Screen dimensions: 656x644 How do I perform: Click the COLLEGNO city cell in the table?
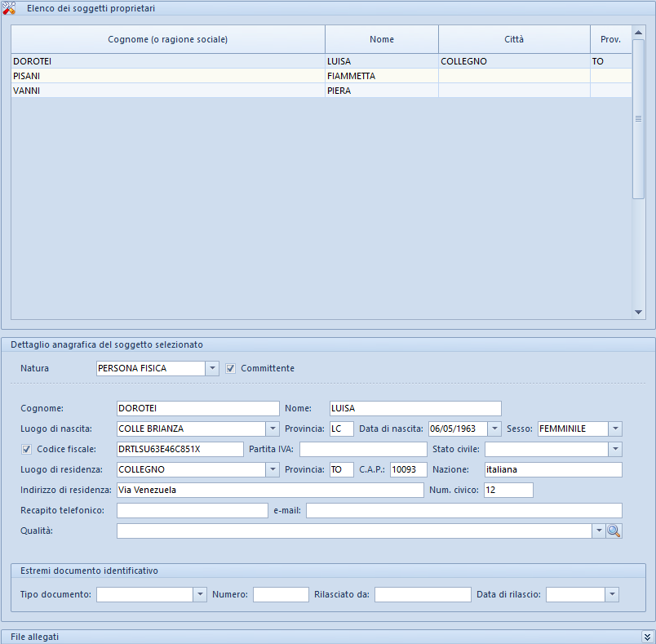(514, 61)
